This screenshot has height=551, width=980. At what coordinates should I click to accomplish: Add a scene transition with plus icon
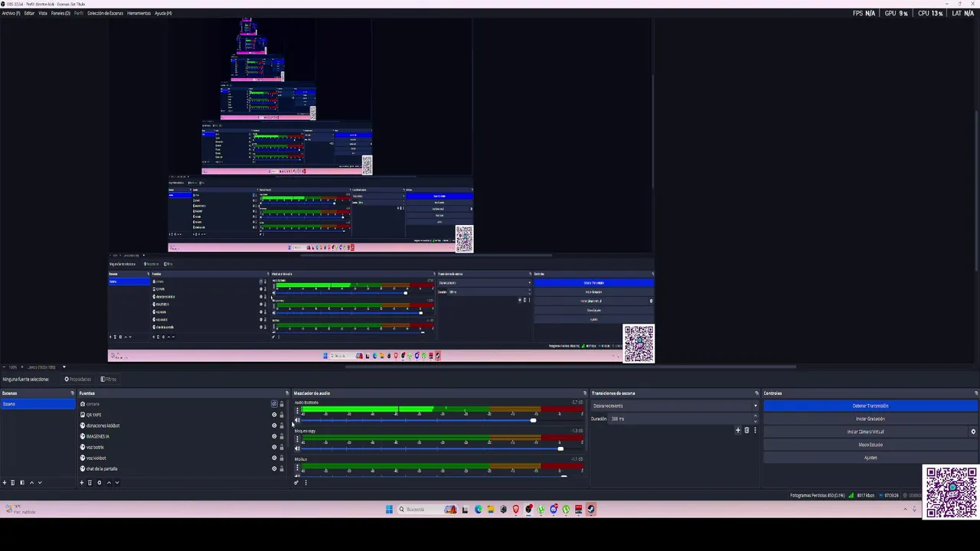(738, 430)
